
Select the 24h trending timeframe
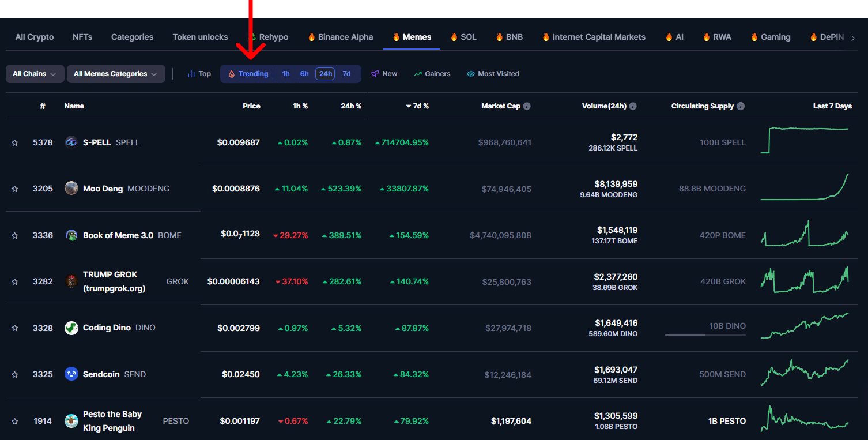325,74
